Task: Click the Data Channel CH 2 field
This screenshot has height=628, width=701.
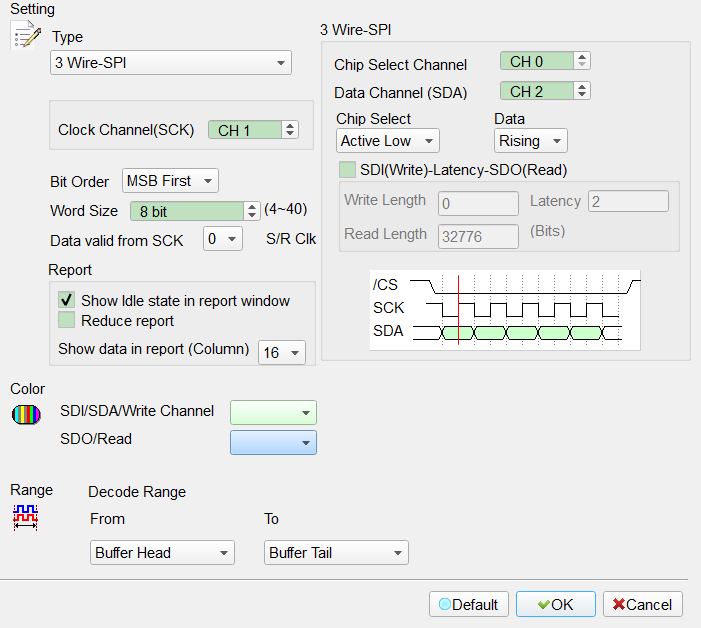Action: pos(536,91)
